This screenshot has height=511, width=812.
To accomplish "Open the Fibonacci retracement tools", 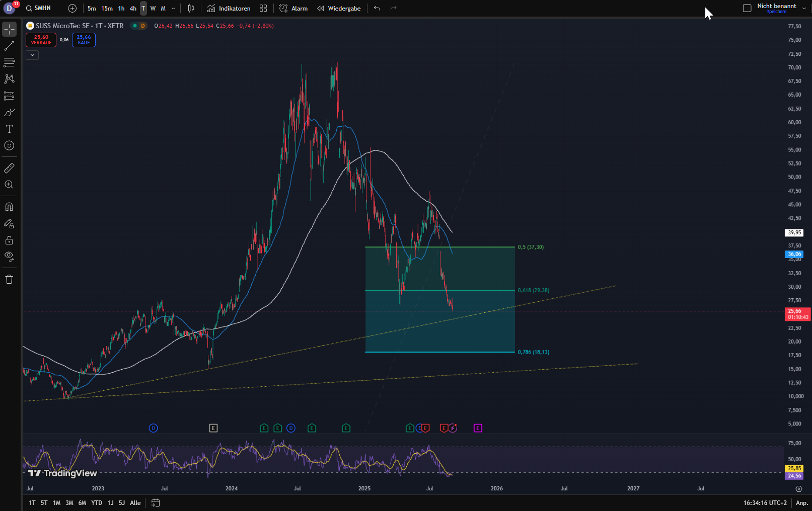I will (x=9, y=63).
